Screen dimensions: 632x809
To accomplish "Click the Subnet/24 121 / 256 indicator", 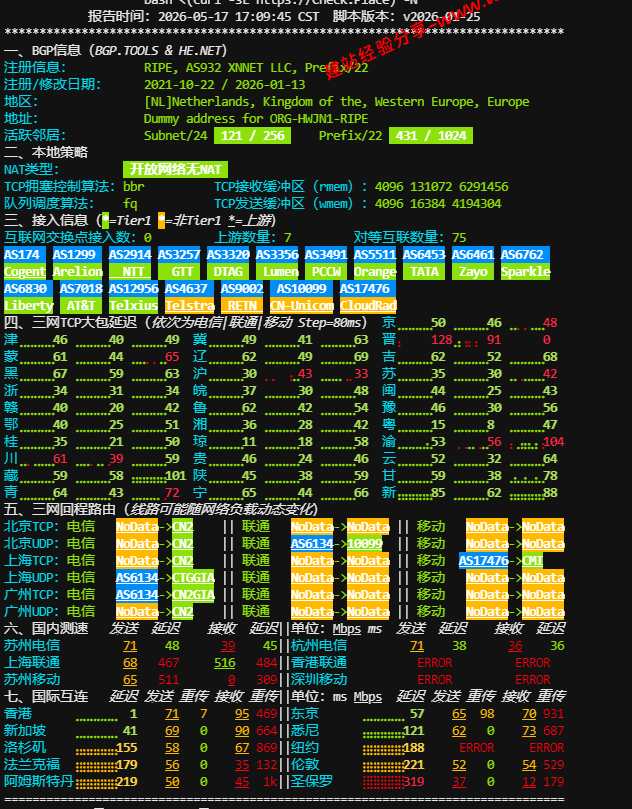I will (x=253, y=136).
